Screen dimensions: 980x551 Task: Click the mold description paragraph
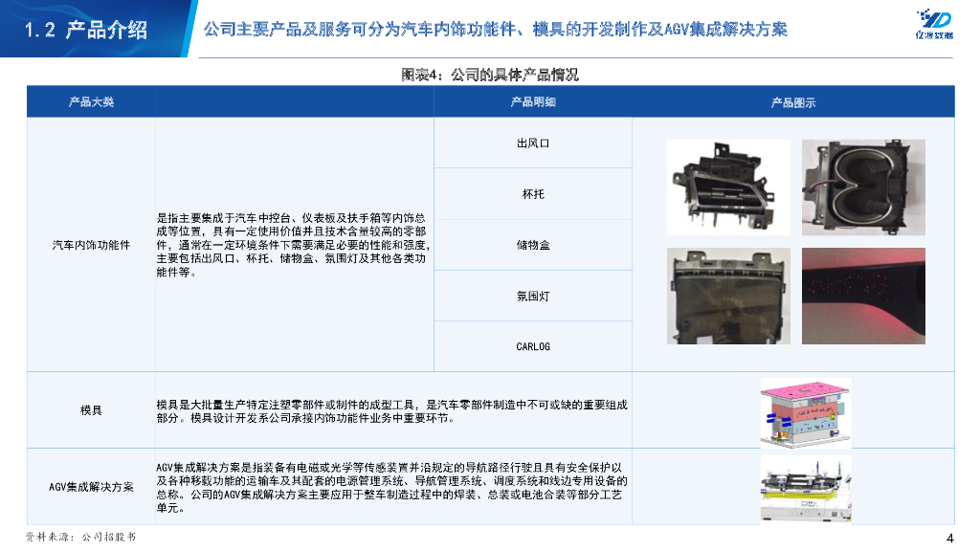click(x=391, y=411)
